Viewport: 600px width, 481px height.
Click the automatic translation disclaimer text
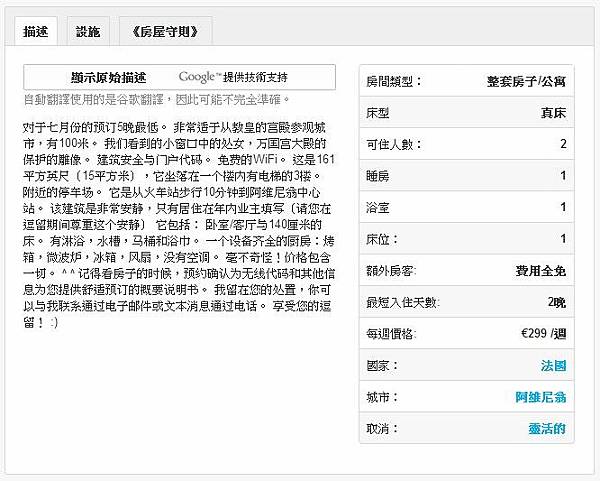pos(157,100)
